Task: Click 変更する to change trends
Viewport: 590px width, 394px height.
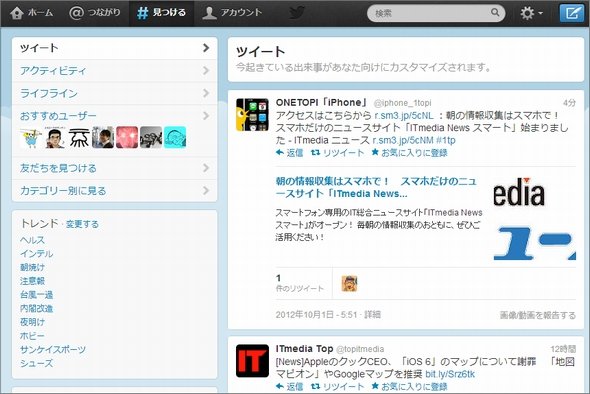Action: click(82, 224)
